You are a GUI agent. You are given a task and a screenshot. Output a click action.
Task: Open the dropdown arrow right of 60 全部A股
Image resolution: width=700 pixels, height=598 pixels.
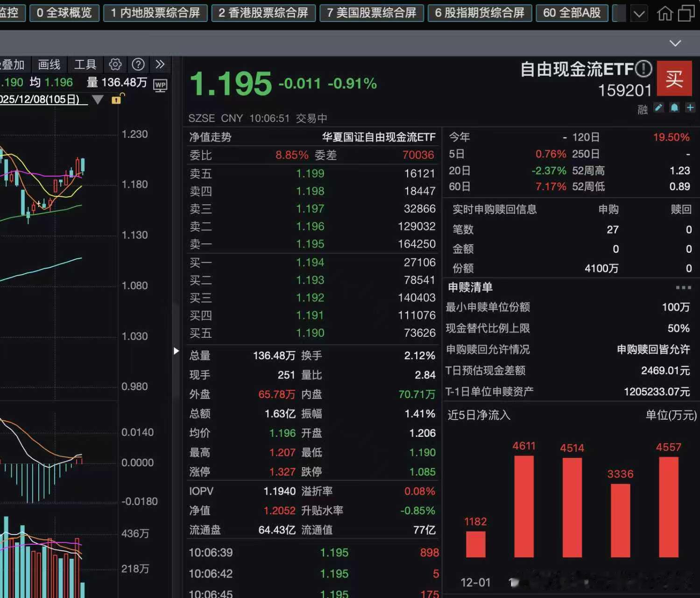point(639,14)
